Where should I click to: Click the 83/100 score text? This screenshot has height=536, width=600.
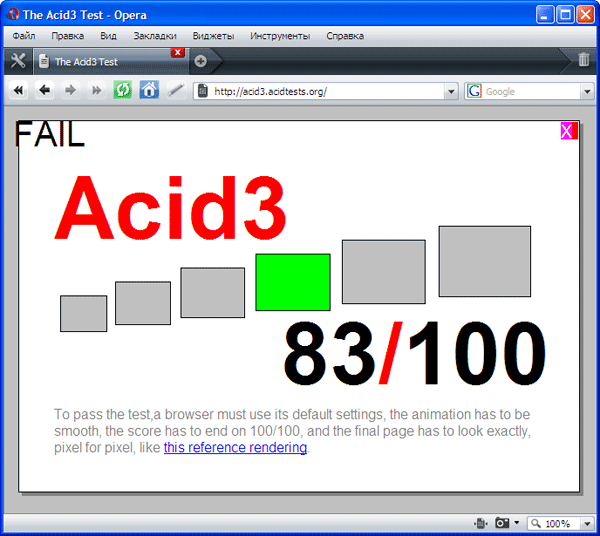coord(415,353)
